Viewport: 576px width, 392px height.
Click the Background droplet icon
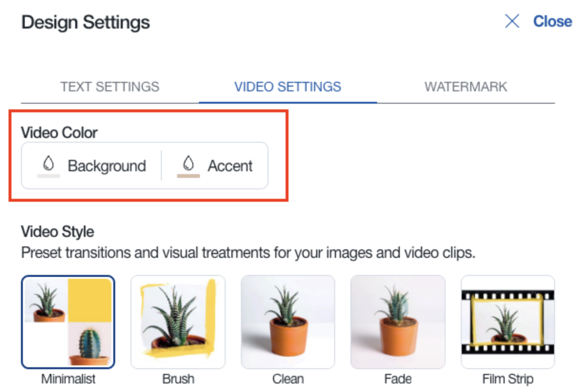(48, 164)
